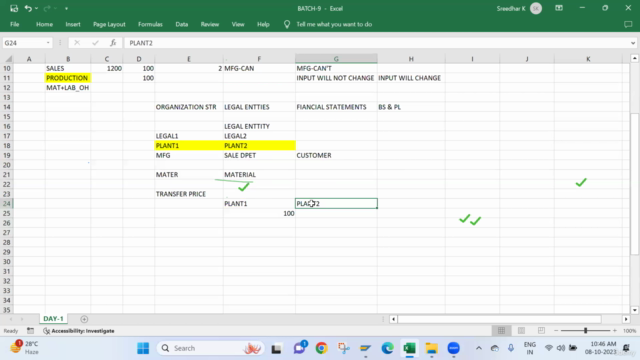Screen dimensions: 640x360
Task: Open the DAY-1 sheet tab
Action: tap(53, 319)
